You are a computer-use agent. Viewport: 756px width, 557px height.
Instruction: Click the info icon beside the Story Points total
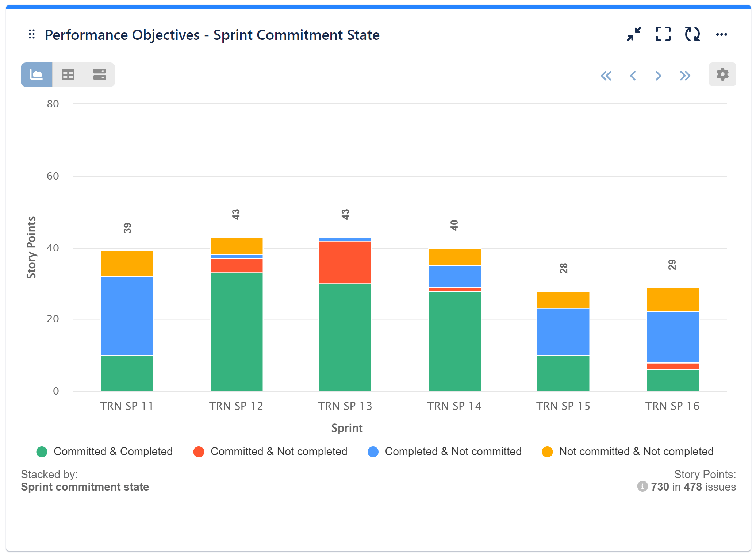click(x=642, y=487)
